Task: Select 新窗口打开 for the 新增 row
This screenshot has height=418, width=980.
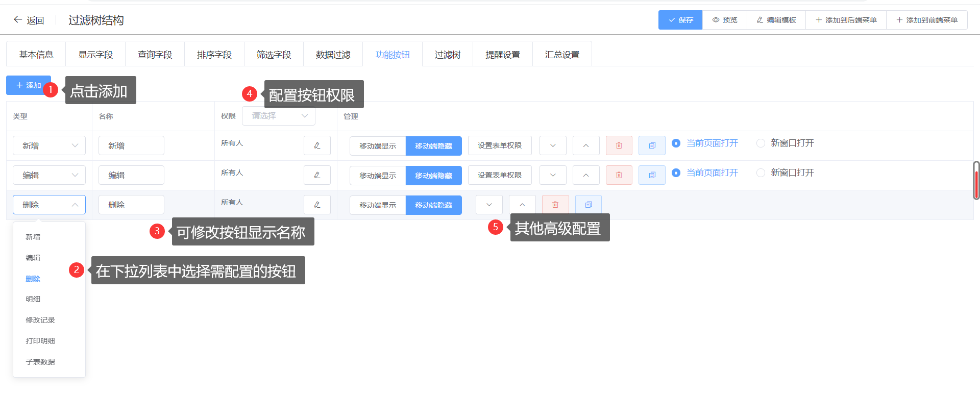Action: point(761,143)
